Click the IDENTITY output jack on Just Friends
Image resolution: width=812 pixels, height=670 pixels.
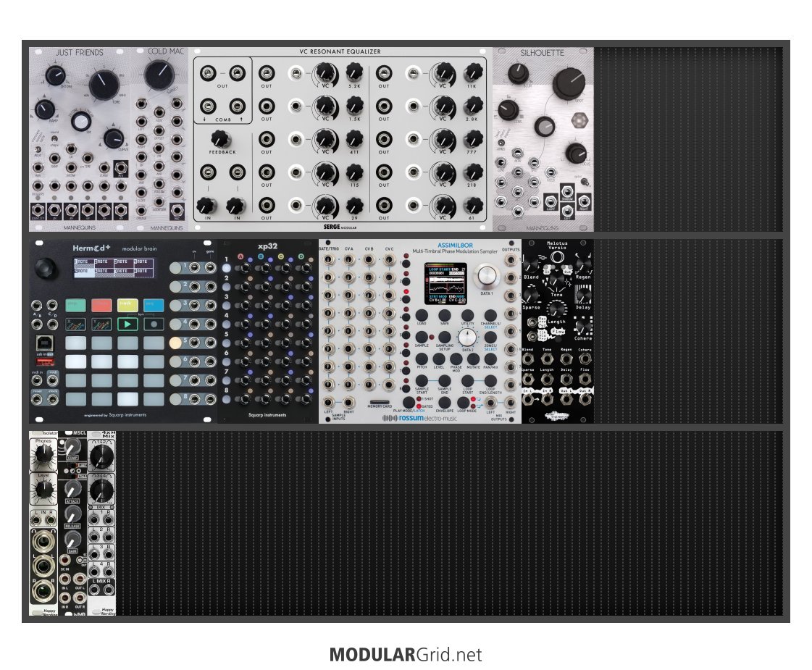point(38,210)
